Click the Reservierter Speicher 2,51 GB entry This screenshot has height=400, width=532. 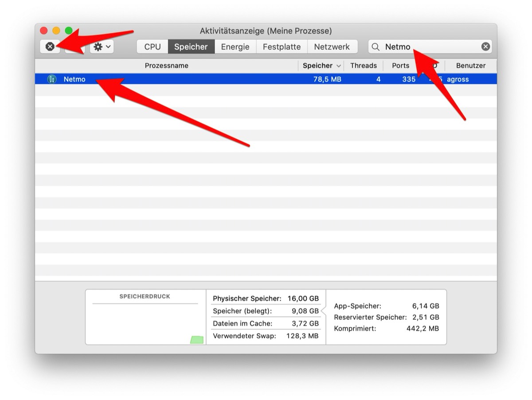tap(387, 317)
